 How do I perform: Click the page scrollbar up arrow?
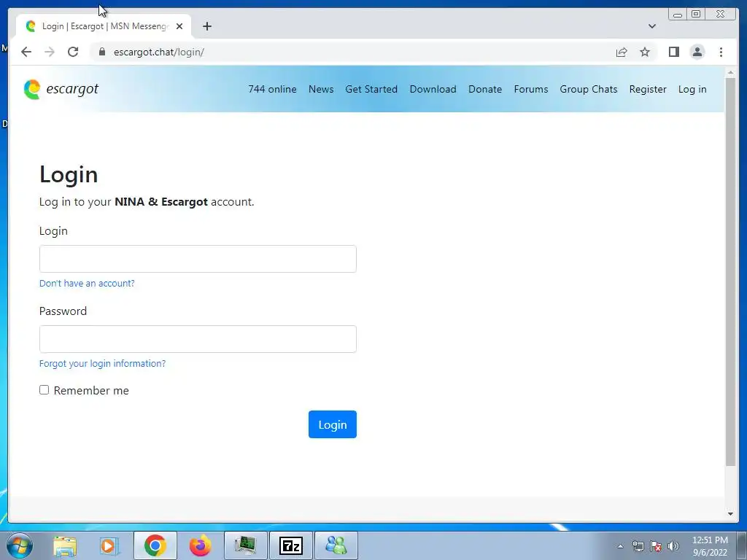click(730, 72)
